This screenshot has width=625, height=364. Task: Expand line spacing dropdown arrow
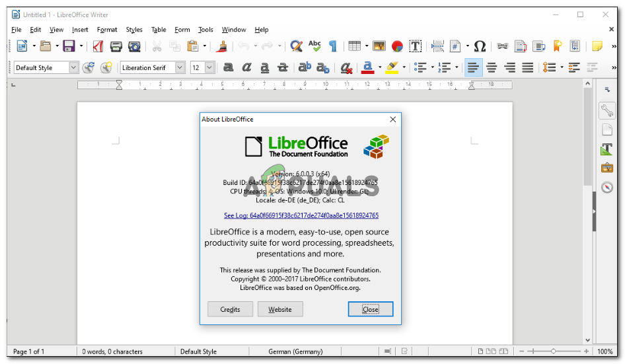[562, 67]
